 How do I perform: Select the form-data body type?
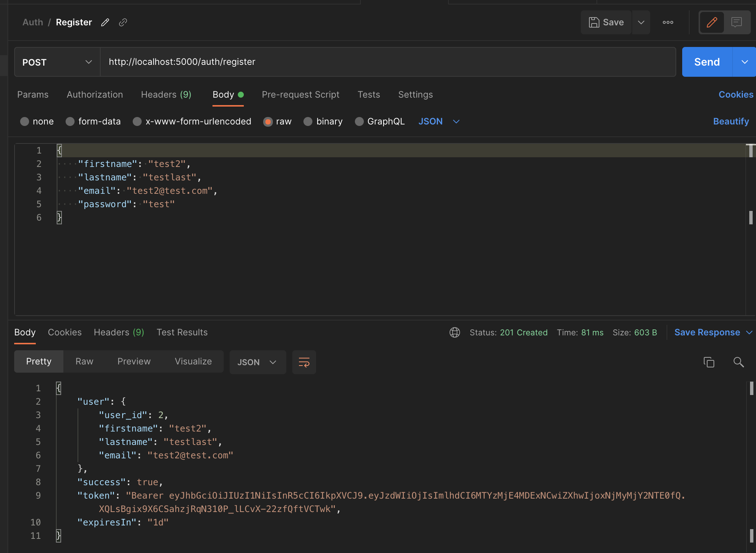click(70, 121)
